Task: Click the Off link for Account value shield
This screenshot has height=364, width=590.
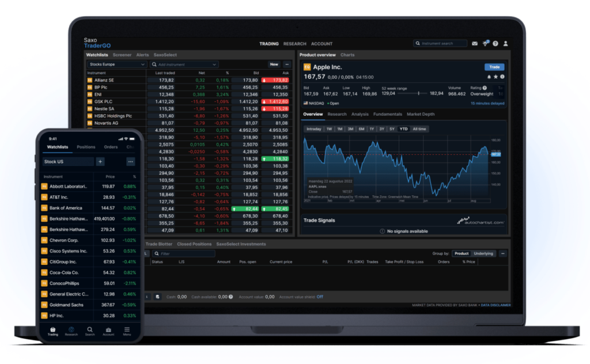Action: [x=320, y=297]
